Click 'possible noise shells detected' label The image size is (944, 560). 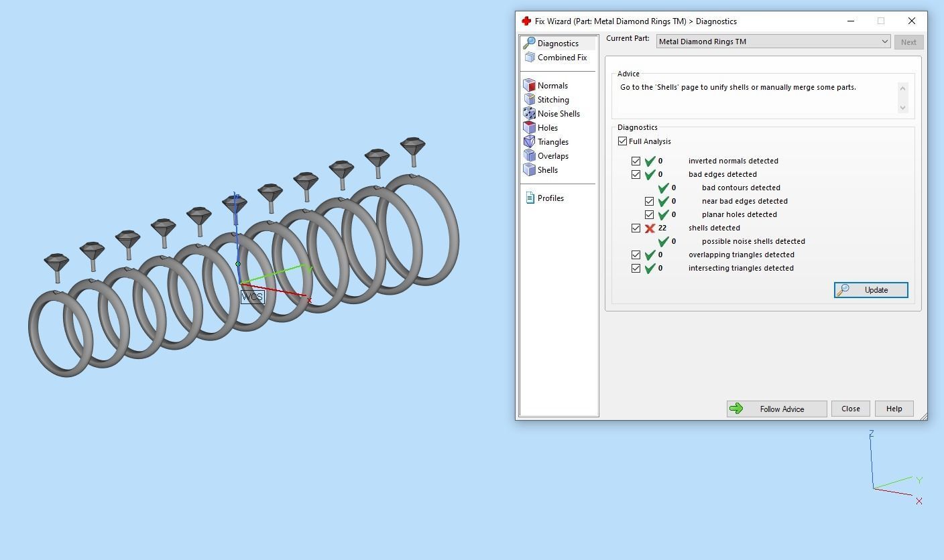point(754,242)
